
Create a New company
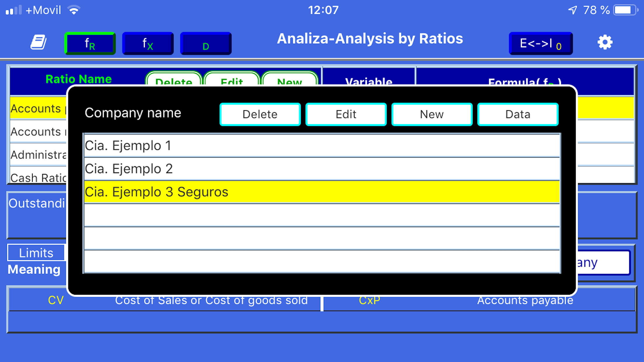click(x=432, y=114)
